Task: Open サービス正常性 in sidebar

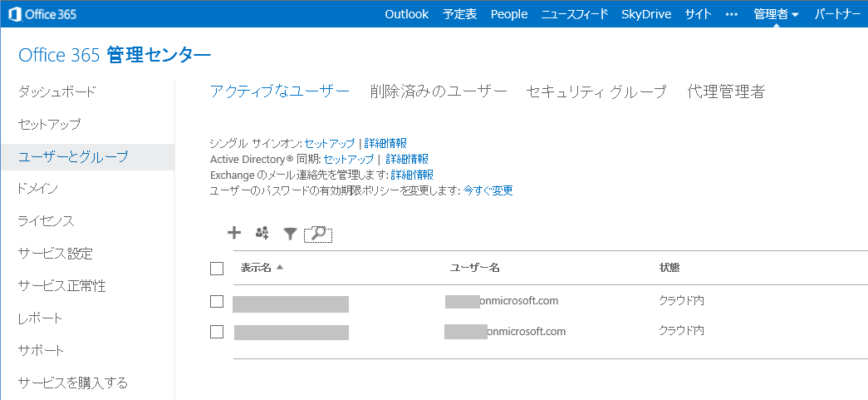Action: point(61,286)
